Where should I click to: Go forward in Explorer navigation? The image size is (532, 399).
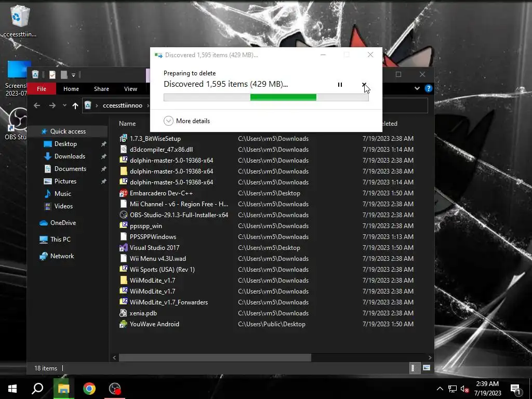(52, 105)
